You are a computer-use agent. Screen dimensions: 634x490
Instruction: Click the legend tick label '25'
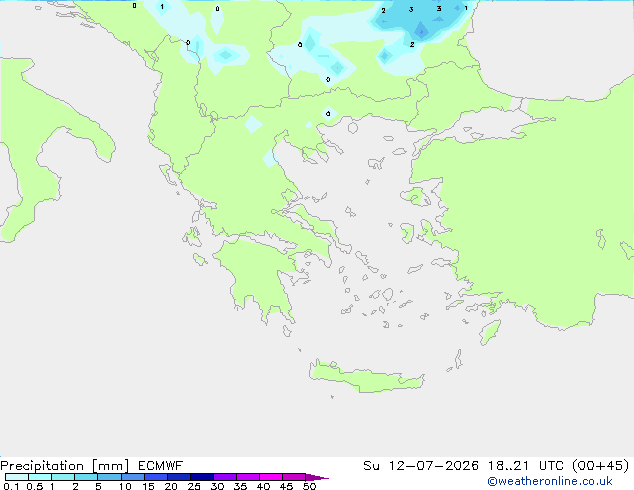coord(194,486)
